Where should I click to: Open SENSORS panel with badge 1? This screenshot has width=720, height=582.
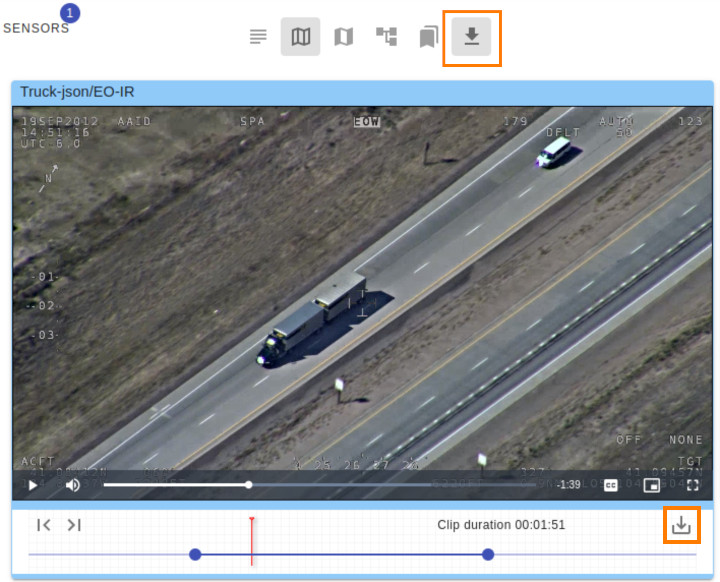pyautogui.click(x=36, y=28)
